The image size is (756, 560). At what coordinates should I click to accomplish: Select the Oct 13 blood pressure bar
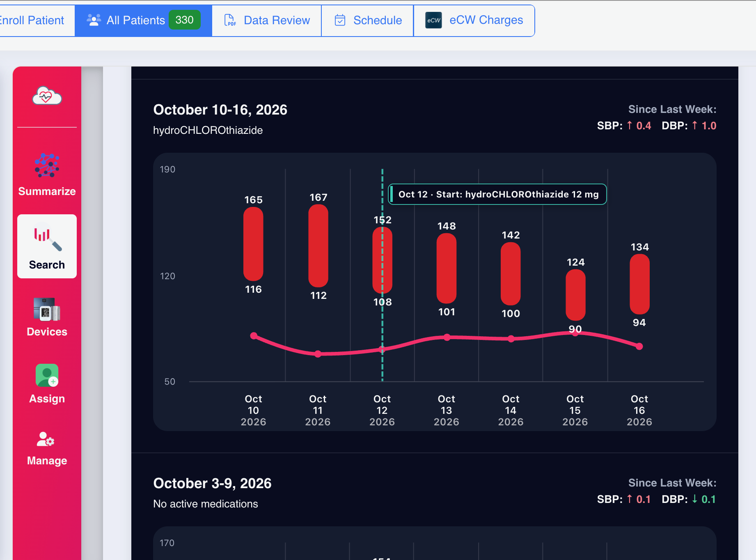click(447, 269)
